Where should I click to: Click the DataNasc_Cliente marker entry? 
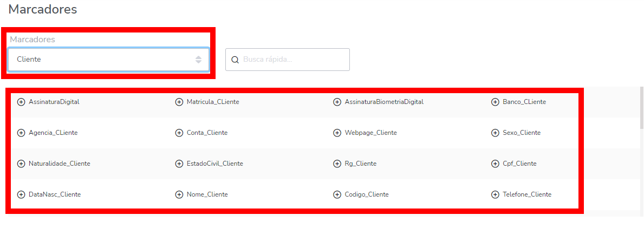[55, 194]
